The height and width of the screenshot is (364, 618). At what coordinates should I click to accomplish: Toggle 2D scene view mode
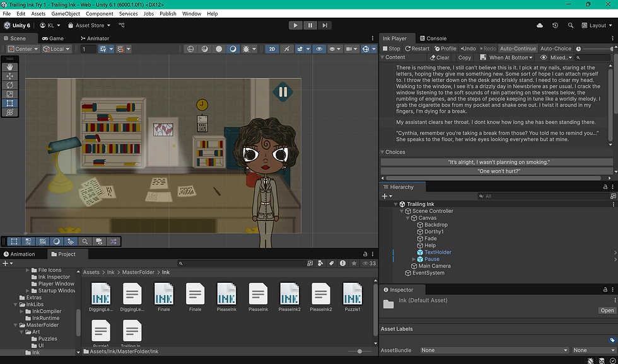coord(272,48)
